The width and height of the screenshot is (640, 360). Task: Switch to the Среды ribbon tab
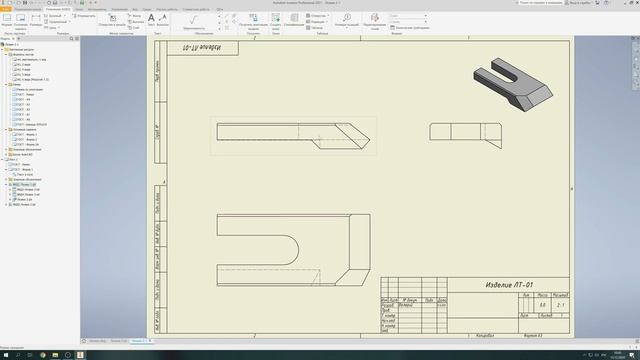click(x=147, y=9)
